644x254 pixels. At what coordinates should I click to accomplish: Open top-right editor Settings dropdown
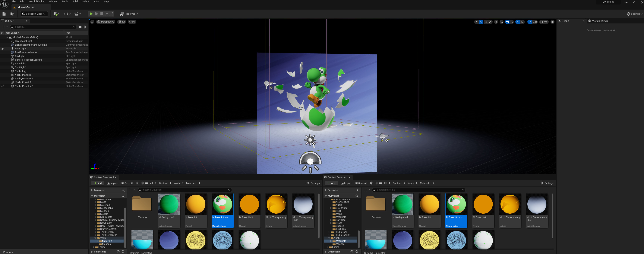(x=634, y=14)
